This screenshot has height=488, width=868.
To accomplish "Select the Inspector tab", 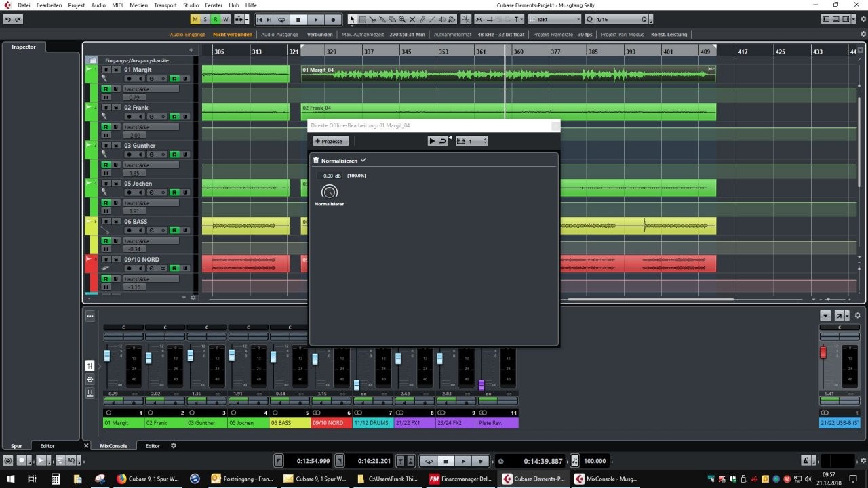I will (24, 47).
